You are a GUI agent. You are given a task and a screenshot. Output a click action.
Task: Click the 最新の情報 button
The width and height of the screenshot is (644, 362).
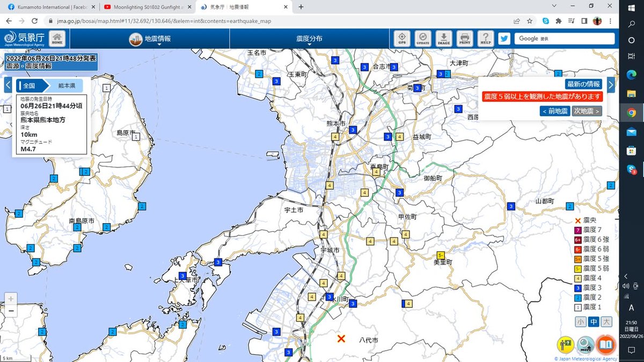tap(583, 84)
